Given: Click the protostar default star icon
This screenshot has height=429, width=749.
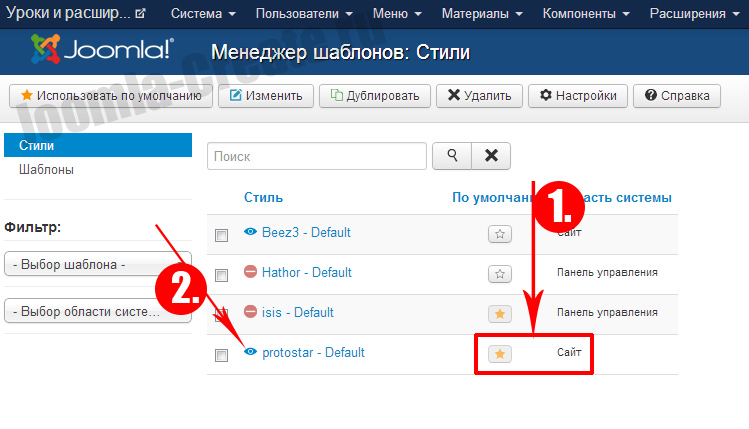Looking at the screenshot, I should coord(500,354).
